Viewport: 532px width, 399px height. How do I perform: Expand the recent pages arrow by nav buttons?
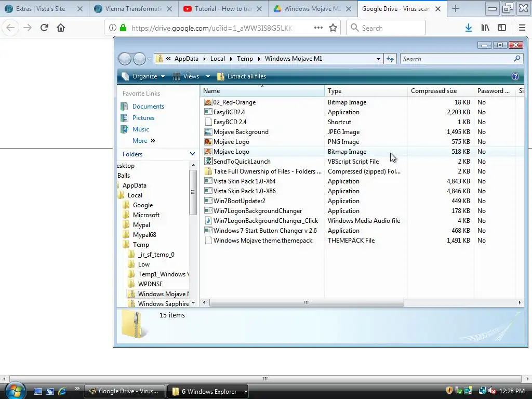(x=150, y=59)
